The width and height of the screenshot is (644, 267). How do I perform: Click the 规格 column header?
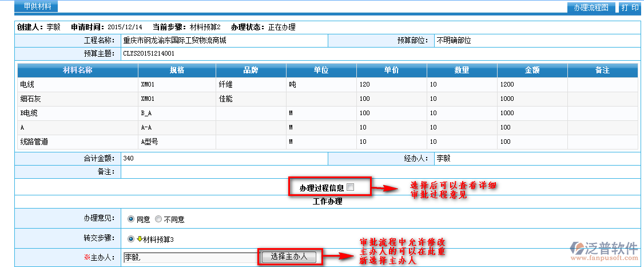(x=177, y=70)
